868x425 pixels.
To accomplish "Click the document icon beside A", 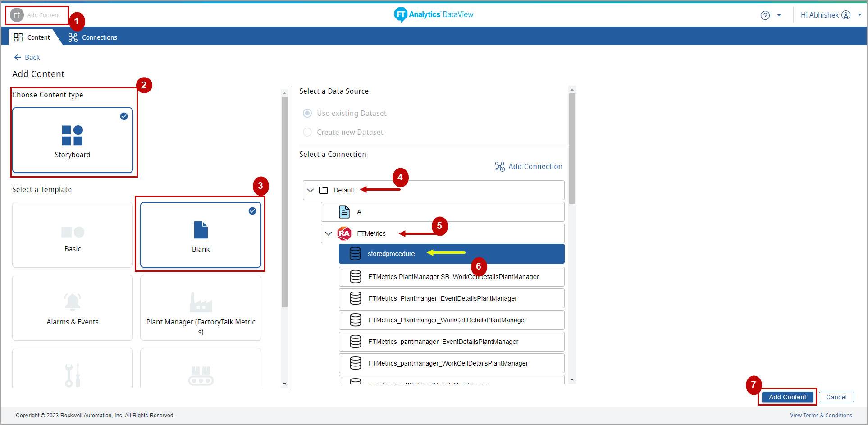I will (344, 212).
